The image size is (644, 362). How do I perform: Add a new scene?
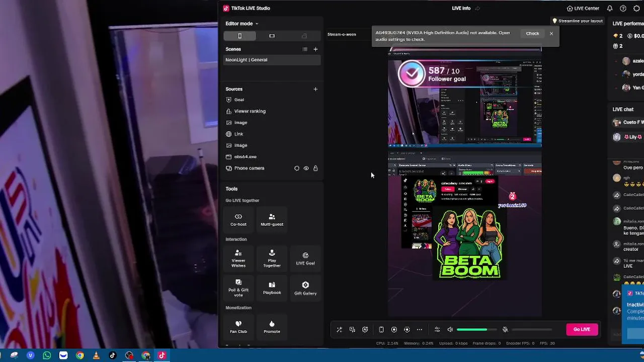[315, 49]
